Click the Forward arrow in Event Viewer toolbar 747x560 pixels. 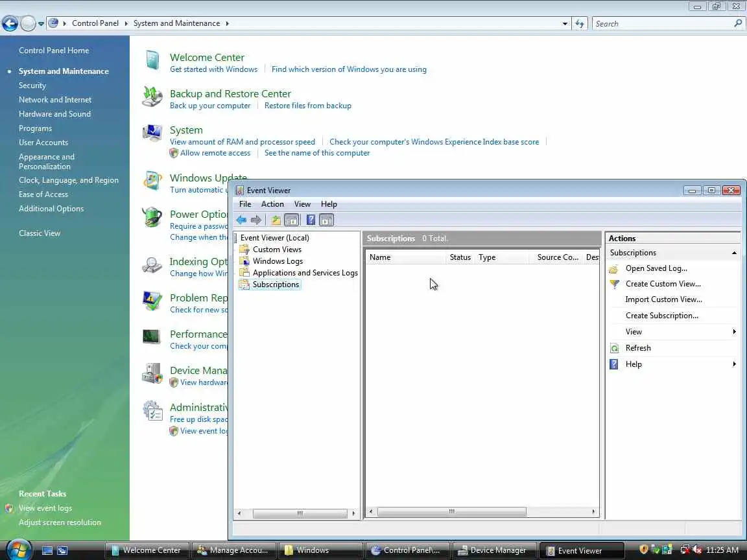pos(256,220)
